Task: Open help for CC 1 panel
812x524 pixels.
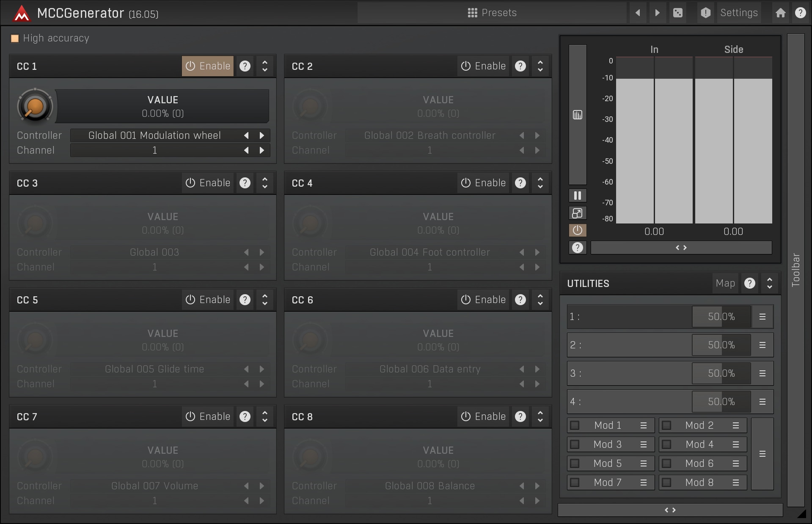Action: [245, 66]
